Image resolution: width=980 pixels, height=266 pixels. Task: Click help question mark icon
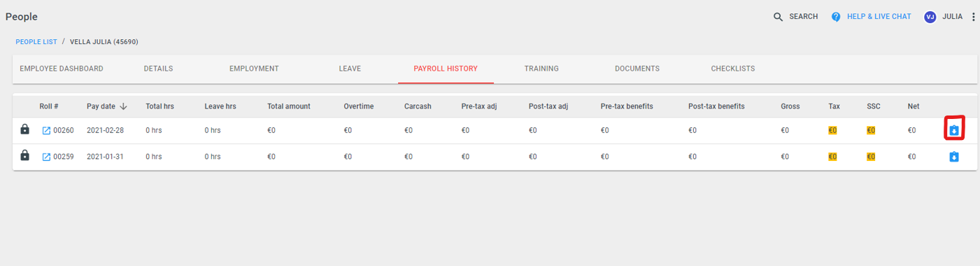click(836, 17)
